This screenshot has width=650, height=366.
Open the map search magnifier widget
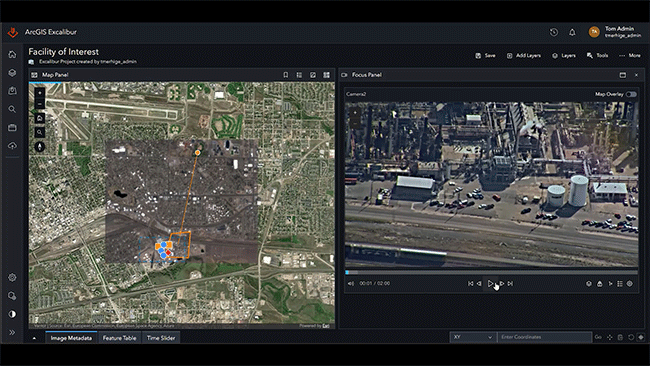40,132
